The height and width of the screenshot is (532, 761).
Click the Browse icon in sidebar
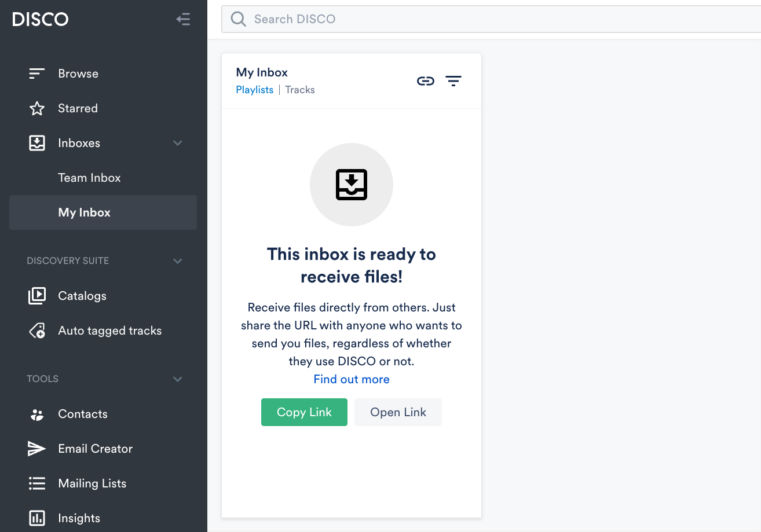pos(37,74)
